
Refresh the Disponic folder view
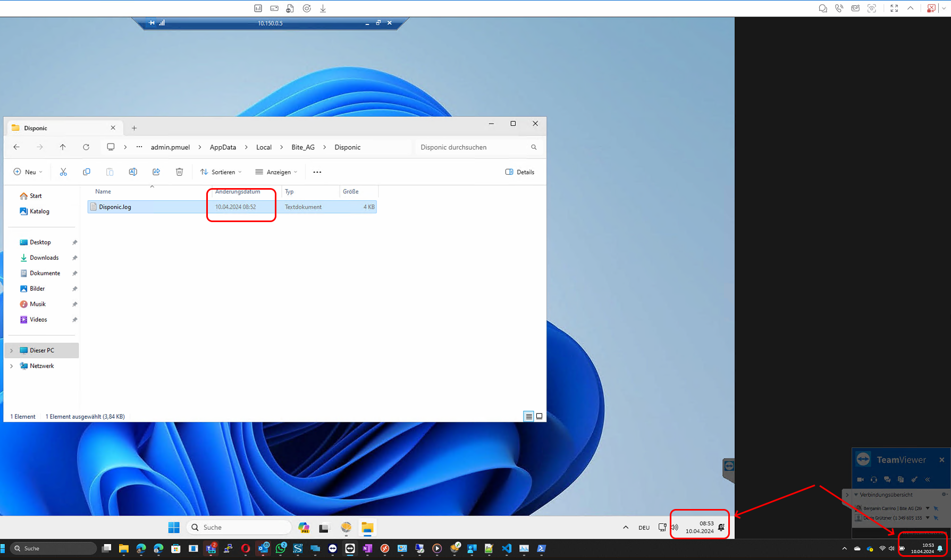point(86,147)
